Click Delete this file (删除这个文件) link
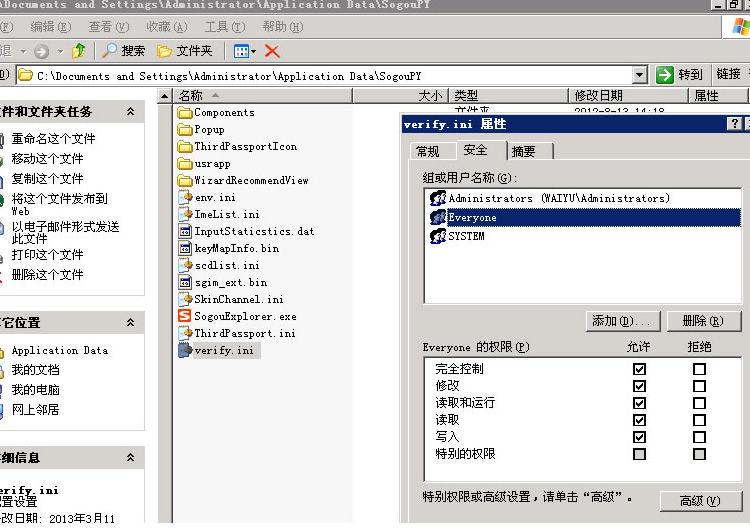 point(47,275)
